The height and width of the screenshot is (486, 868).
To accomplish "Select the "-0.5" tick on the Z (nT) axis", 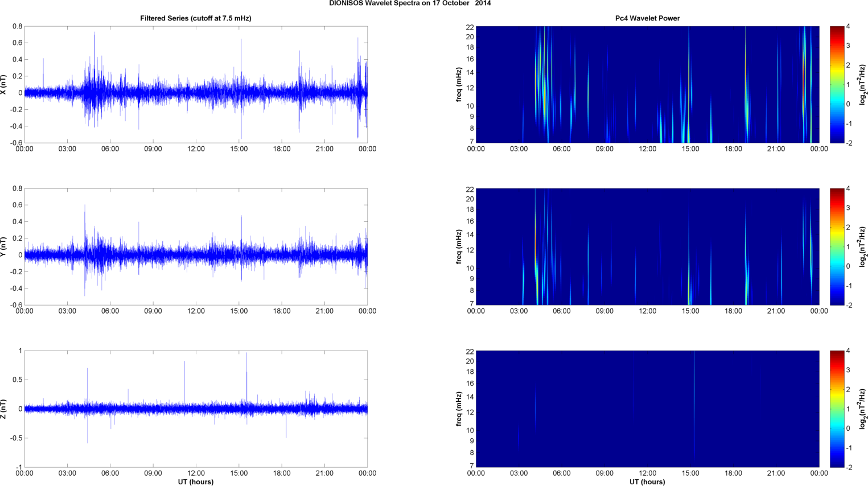I will 15,438.
